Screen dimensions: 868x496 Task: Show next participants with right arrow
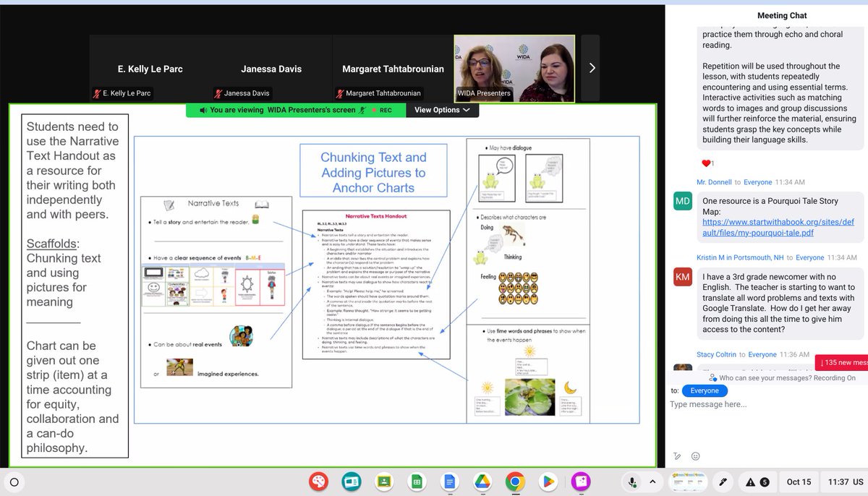click(591, 68)
